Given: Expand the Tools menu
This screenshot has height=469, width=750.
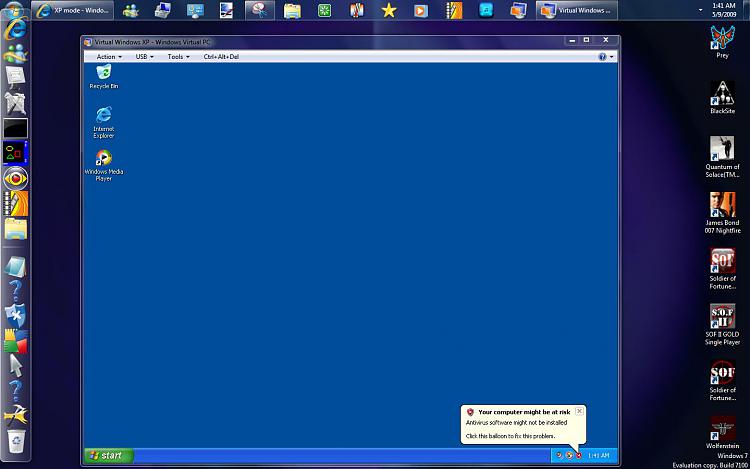Looking at the screenshot, I should pos(178,56).
